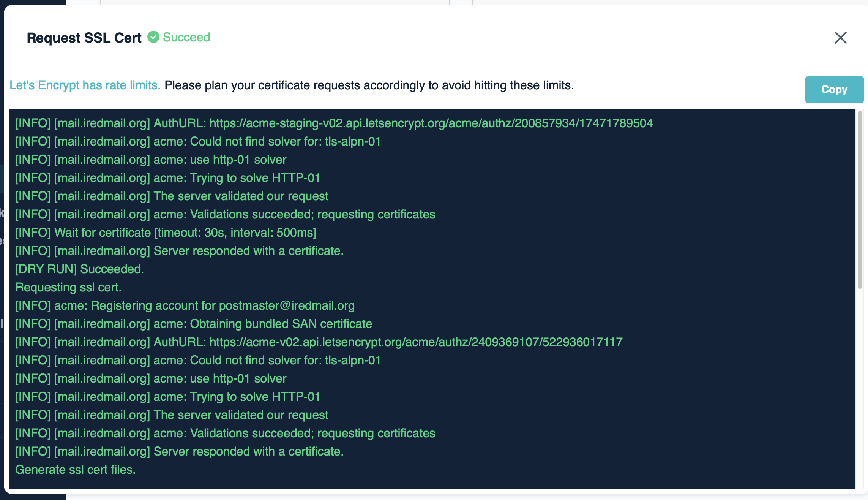This screenshot has height=500, width=868.
Task: Click the log panel's vertical scrollbar thumb
Action: (860, 200)
